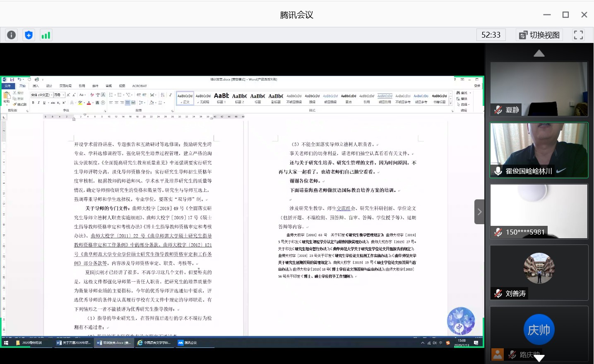Click 刘善涛's muted microphone icon

click(x=498, y=294)
